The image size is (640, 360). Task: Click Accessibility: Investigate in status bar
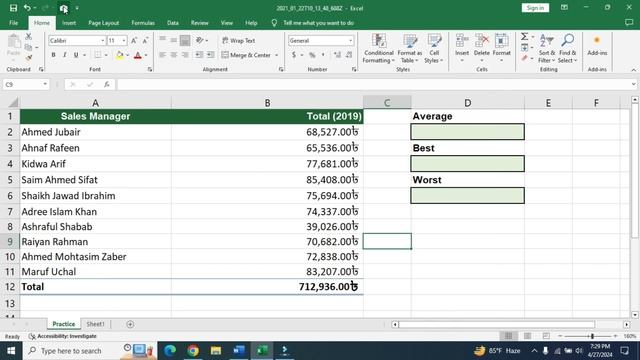point(62,336)
